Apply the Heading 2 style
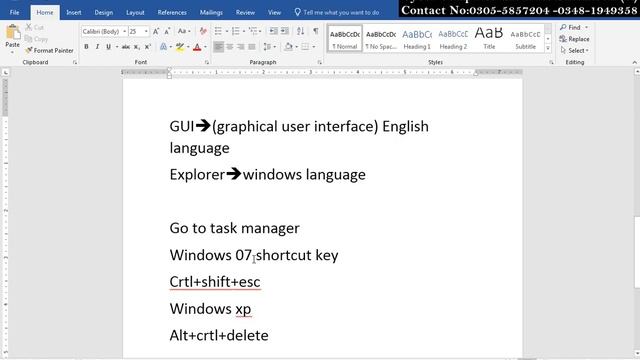Viewport: 640px width, 360px height. [453, 39]
